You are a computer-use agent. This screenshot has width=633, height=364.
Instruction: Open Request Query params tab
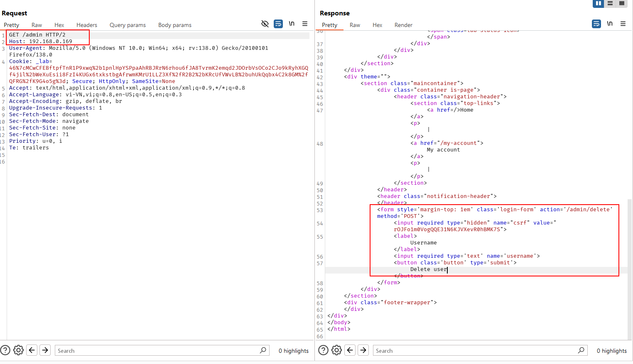click(128, 25)
